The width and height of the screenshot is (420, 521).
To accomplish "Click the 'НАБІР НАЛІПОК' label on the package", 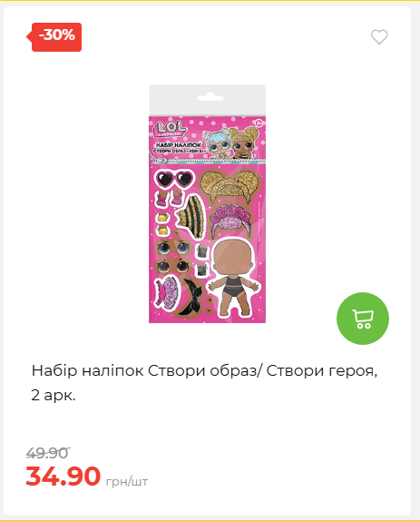I will 179,145.
